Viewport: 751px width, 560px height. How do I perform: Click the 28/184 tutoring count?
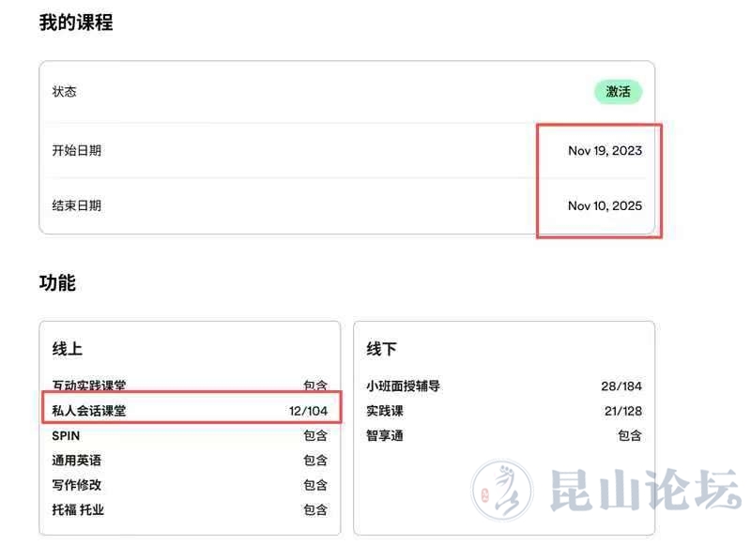(621, 386)
